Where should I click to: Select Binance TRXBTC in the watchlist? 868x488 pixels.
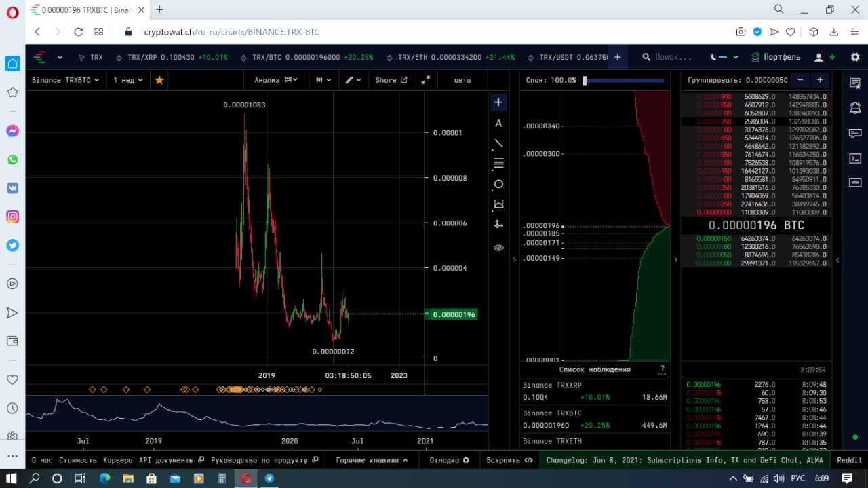(x=595, y=419)
